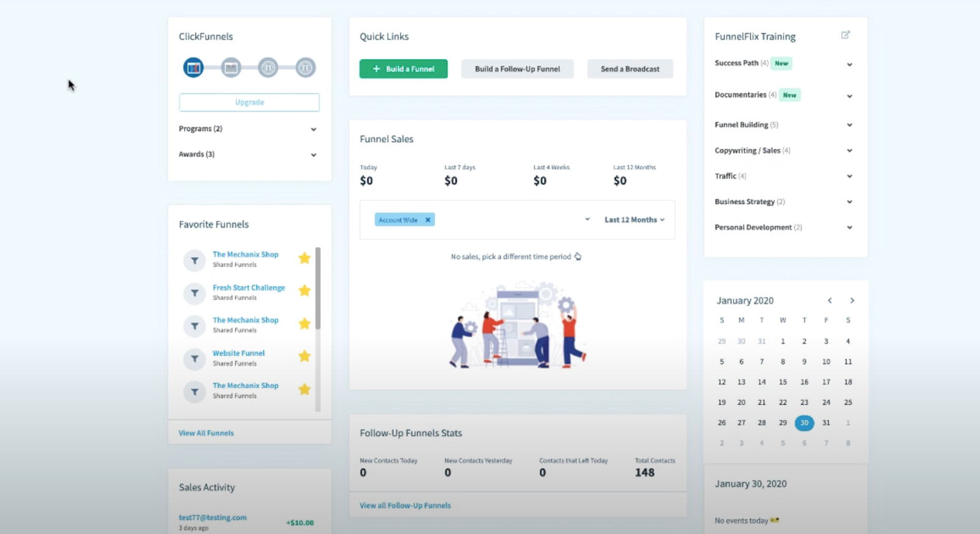
Task: Select day 21 on the calendar
Action: (761, 402)
